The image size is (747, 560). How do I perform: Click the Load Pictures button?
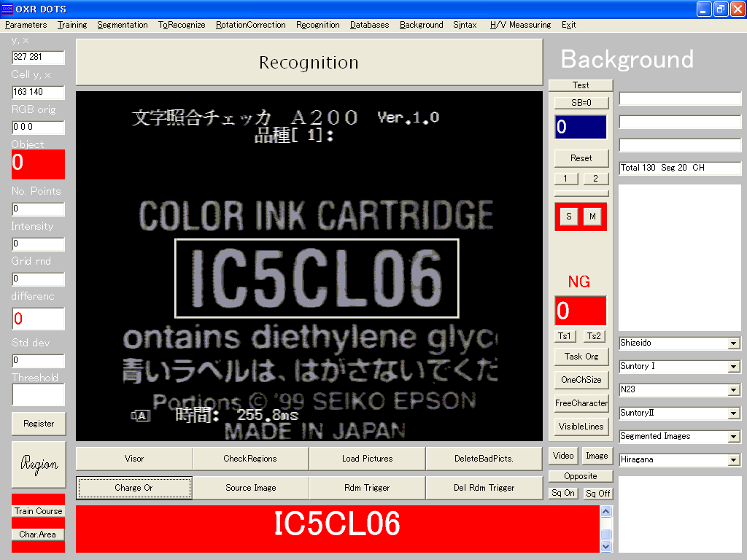[x=368, y=459]
